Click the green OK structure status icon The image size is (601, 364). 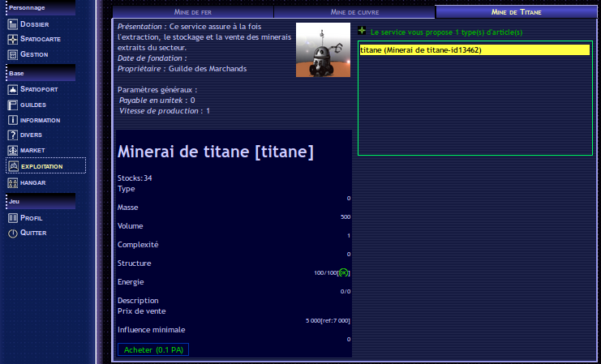344,272
